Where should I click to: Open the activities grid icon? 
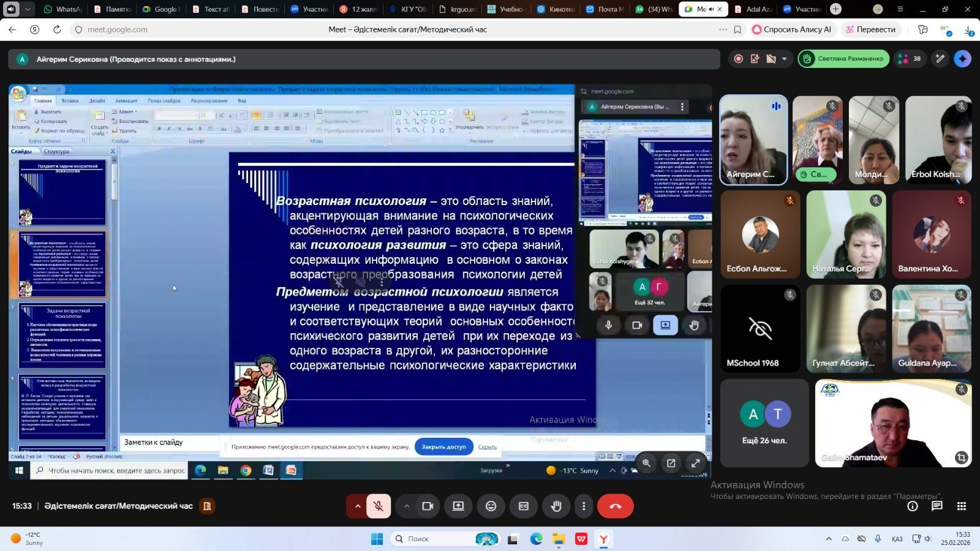[x=961, y=506]
